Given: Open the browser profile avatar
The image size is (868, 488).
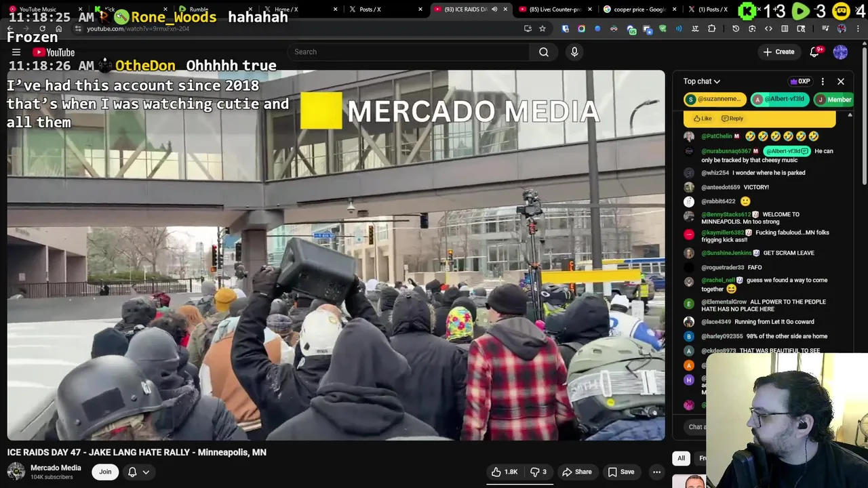Looking at the screenshot, I should 842,28.
